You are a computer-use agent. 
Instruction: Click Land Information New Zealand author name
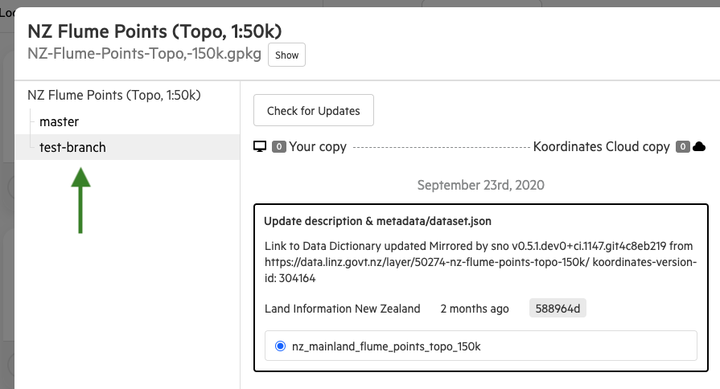(342, 309)
